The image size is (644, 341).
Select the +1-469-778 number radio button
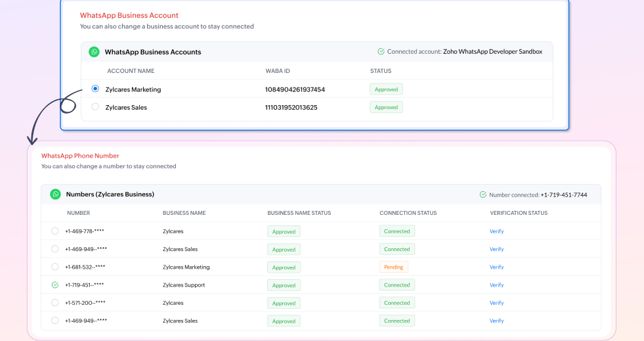pyautogui.click(x=55, y=231)
